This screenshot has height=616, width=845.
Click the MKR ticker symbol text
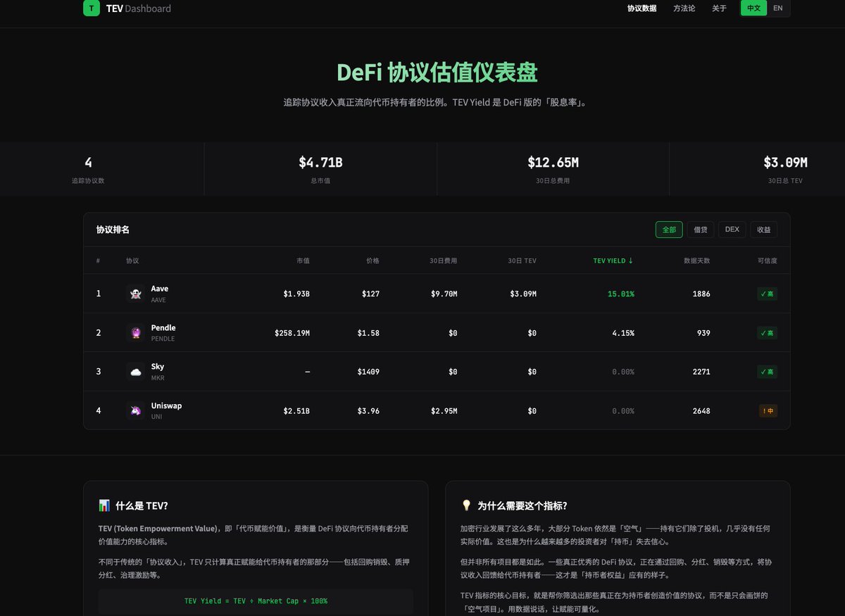(158, 378)
